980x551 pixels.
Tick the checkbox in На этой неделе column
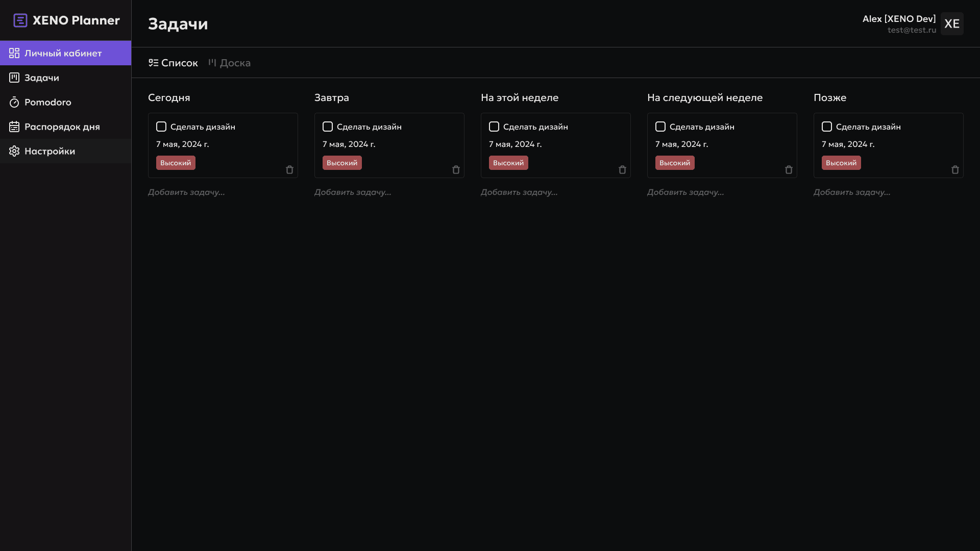tap(494, 127)
